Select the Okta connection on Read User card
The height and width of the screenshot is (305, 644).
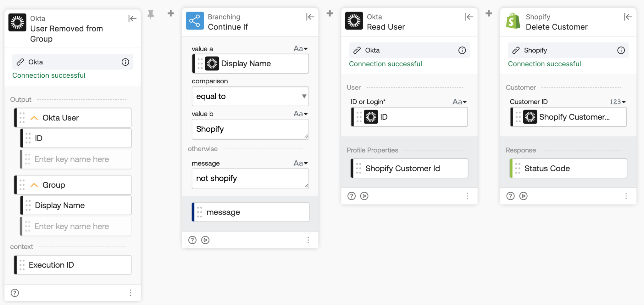point(409,50)
